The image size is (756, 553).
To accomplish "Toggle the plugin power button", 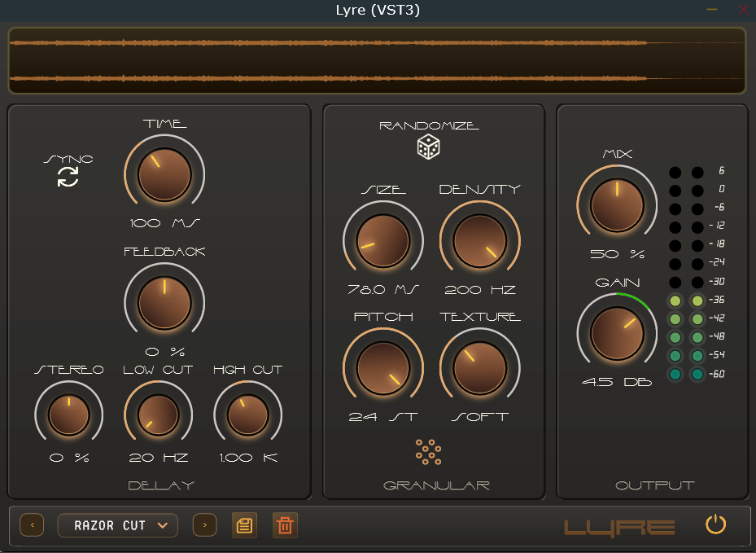I will 715,524.
